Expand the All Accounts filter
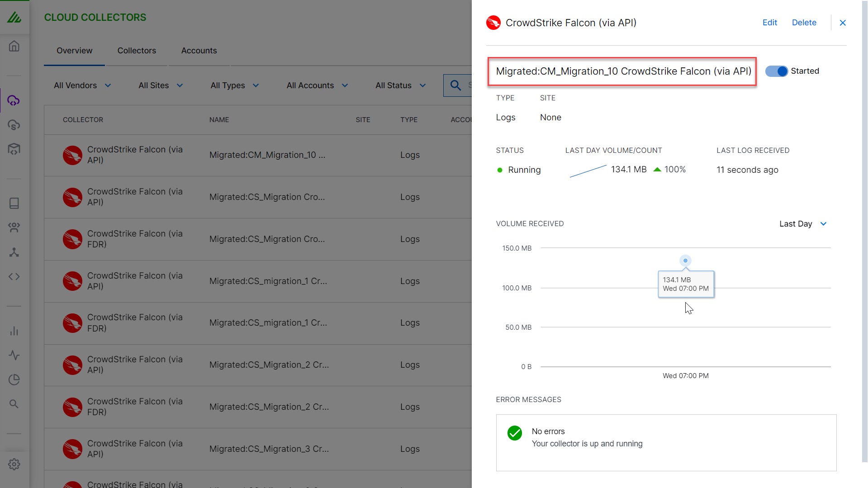868x488 pixels. 318,85
